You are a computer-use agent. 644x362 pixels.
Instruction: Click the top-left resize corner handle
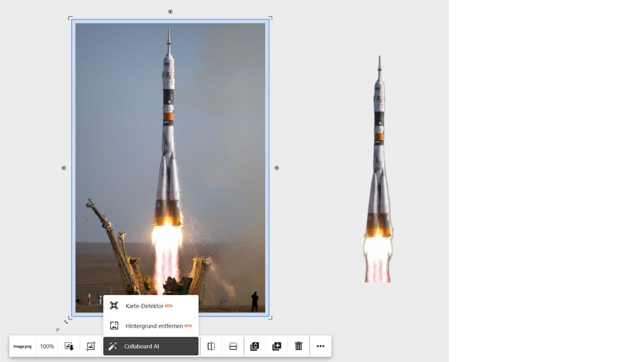[70, 18]
